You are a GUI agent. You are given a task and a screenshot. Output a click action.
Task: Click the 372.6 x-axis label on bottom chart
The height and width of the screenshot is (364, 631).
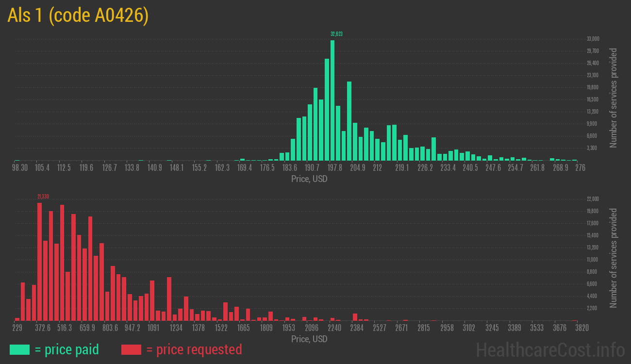43,328
